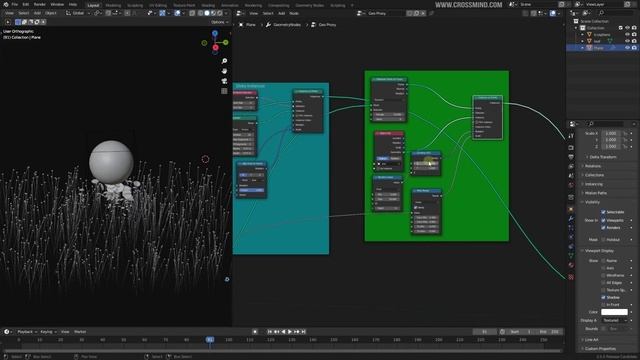640x360 pixels.
Task: Open the object Color swatch
Action: (614, 312)
